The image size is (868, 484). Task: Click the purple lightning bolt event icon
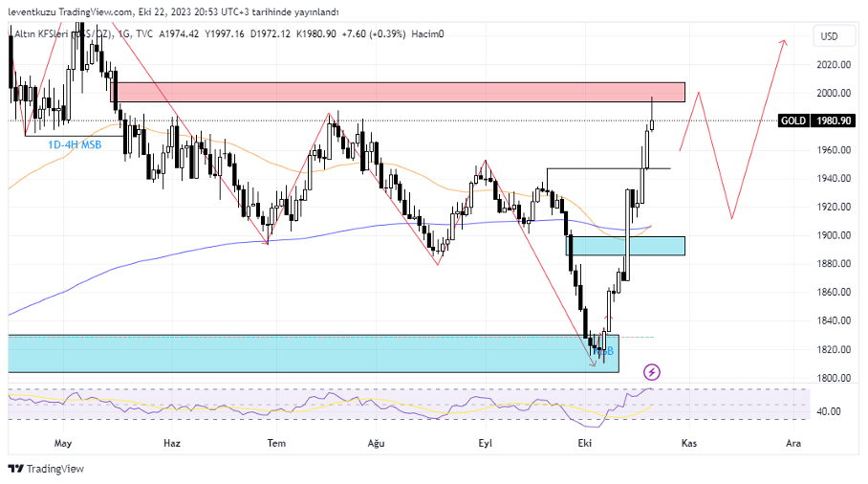tap(652, 371)
